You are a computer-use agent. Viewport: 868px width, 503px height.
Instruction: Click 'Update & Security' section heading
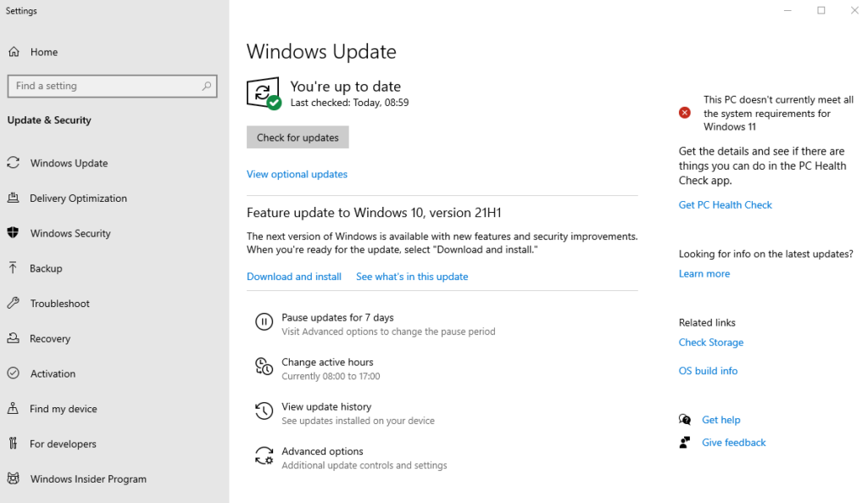49,120
